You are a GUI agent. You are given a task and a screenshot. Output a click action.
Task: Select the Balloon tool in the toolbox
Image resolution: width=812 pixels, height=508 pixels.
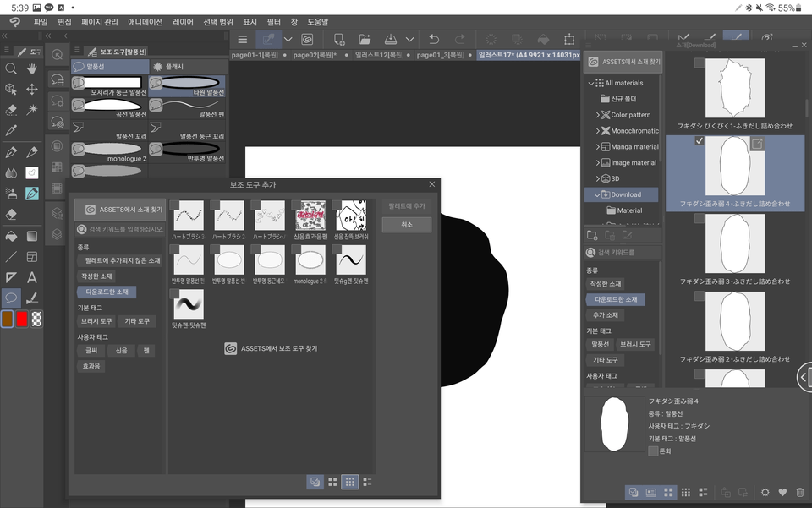click(x=11, y=298)
